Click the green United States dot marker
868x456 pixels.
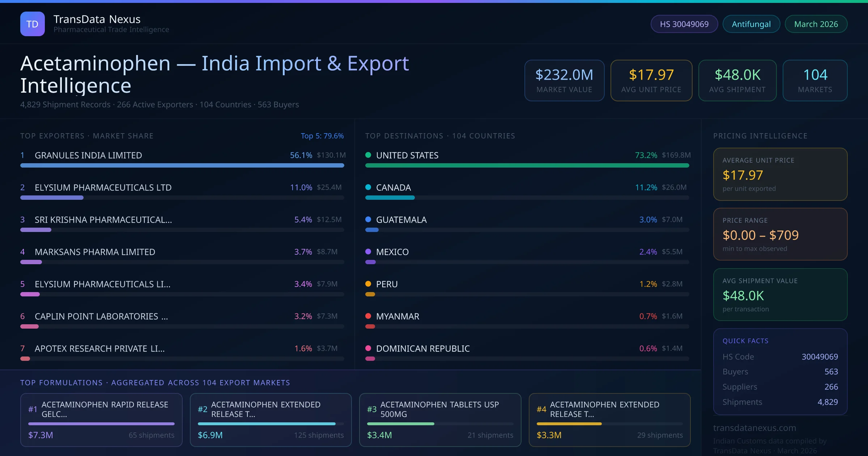point(368,155)
